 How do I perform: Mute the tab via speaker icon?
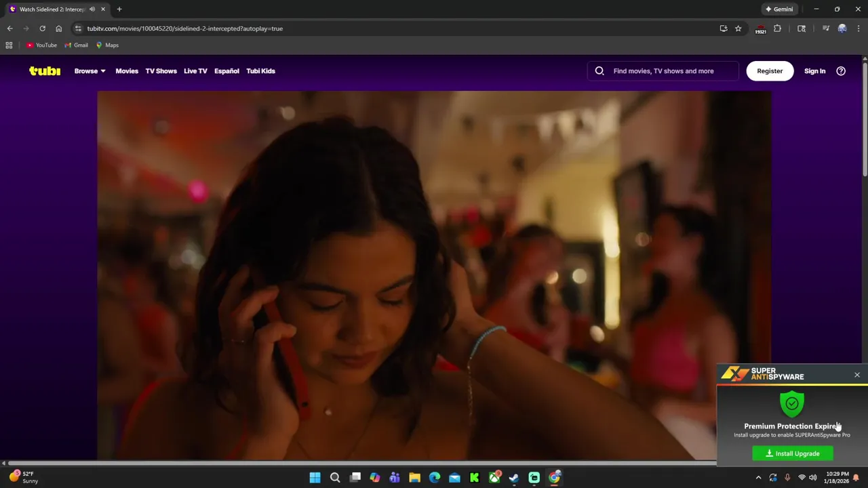pos(92,9)
